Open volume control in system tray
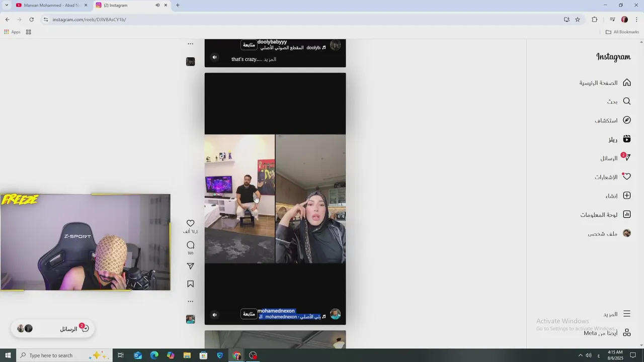This screenshot has width=644, height=362. (589, 355)
